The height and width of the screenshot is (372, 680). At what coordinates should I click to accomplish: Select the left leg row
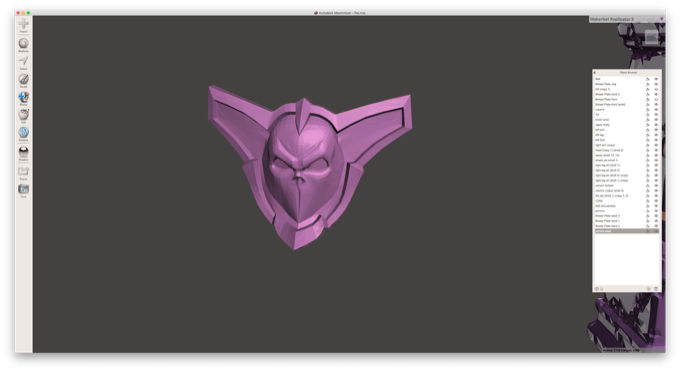pyautogui.click(x=627, y=135)
